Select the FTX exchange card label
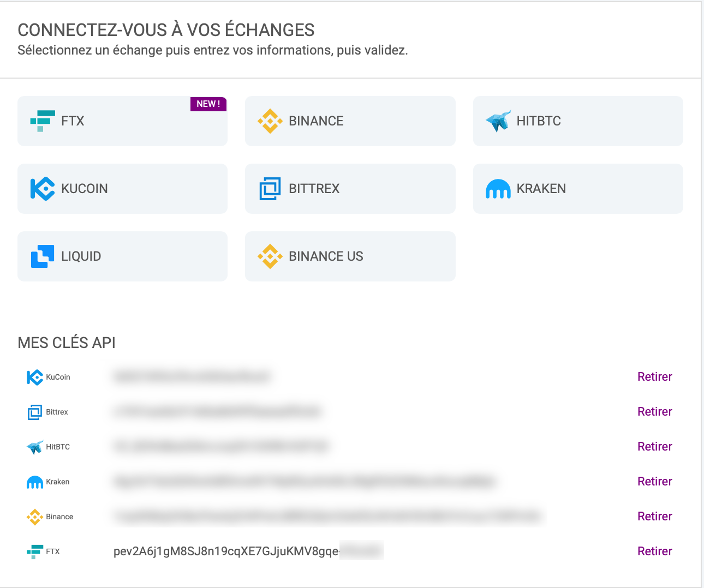 coord(73,121)
